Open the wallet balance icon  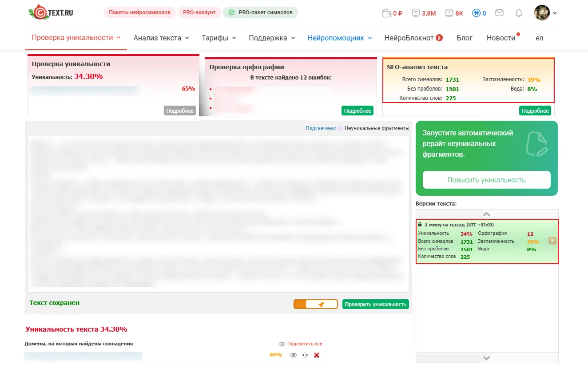click(x=386, y=13)
